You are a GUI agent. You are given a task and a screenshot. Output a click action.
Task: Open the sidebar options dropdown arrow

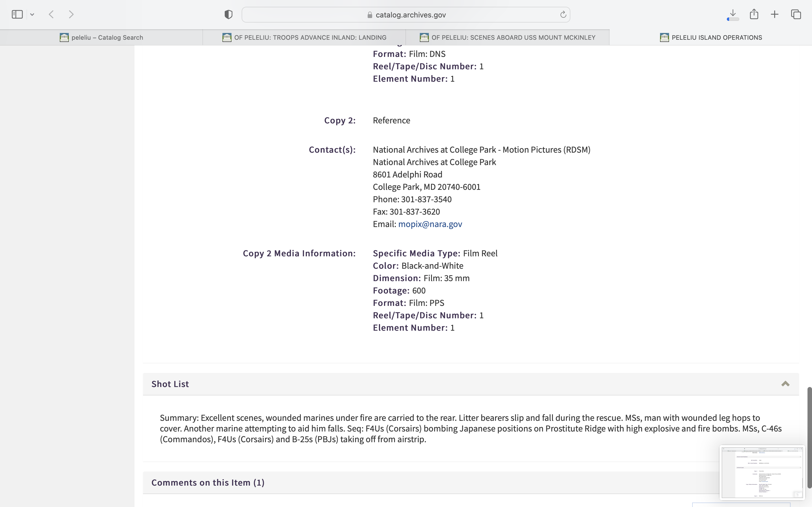pos(32,14)
